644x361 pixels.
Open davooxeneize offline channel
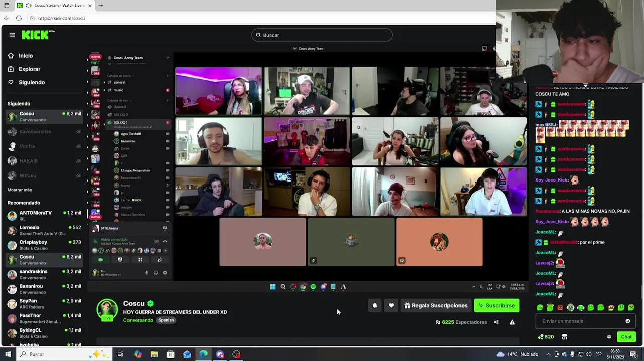click(44, 132)
